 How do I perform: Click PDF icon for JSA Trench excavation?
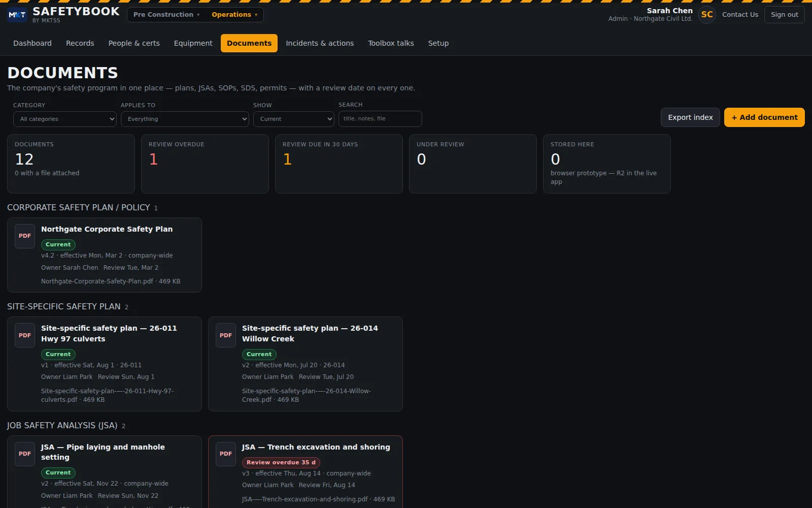point(226,454)
